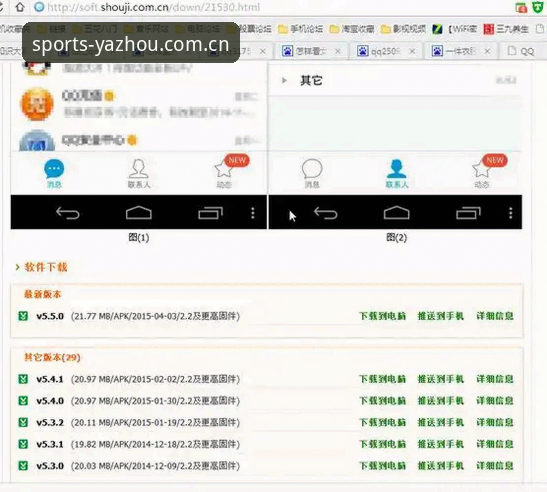Open 详细信息 for v5.4.1
The image size is (547, 492).
[495, 379]
